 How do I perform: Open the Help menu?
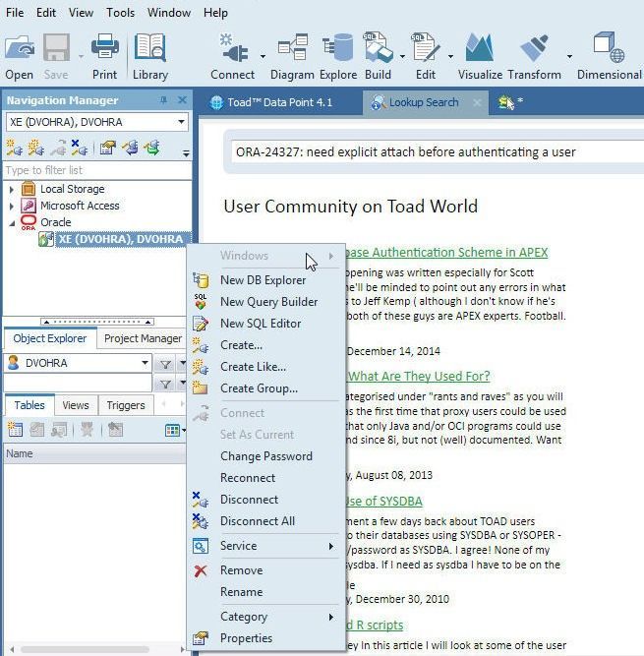pos(215,13)
